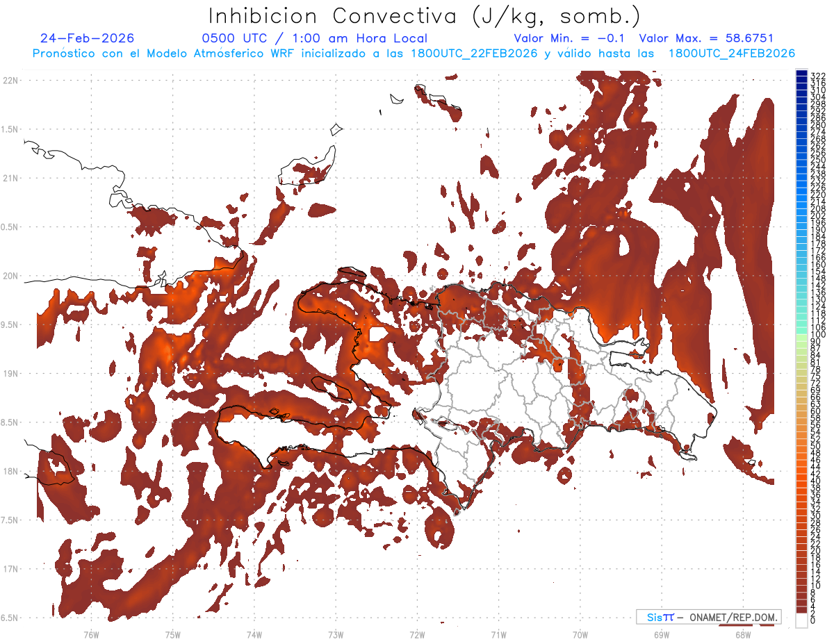834x644 pixels.
Task: Click the light green color bar swatch beside 100
Action: 802,338
